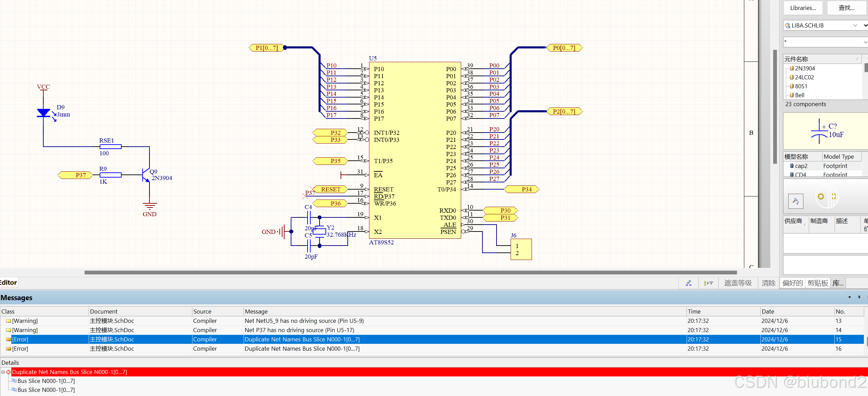Open the LIBA.SCHLIB library dropdown
This screenshot has width=868, height=396.
[856, 25]
